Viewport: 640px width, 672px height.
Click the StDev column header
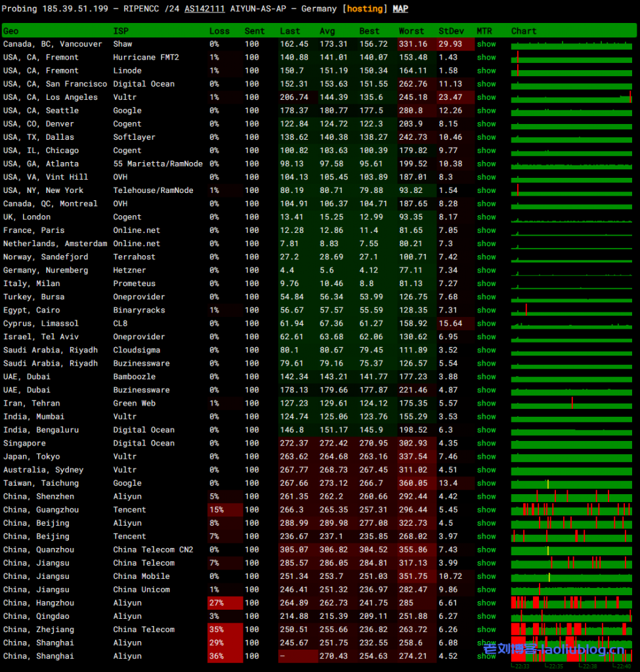pos(451,31)
